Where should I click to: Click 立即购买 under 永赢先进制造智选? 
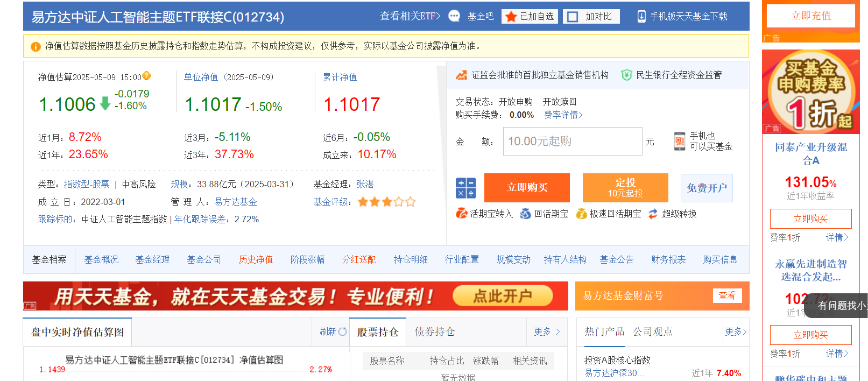[x=811, y=335]
